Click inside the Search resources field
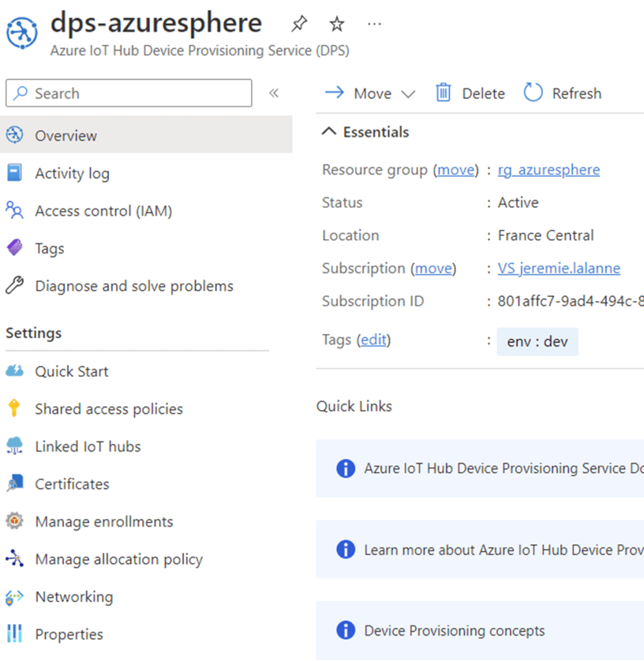This screenshot has height=661, width=644. [129, 93]
